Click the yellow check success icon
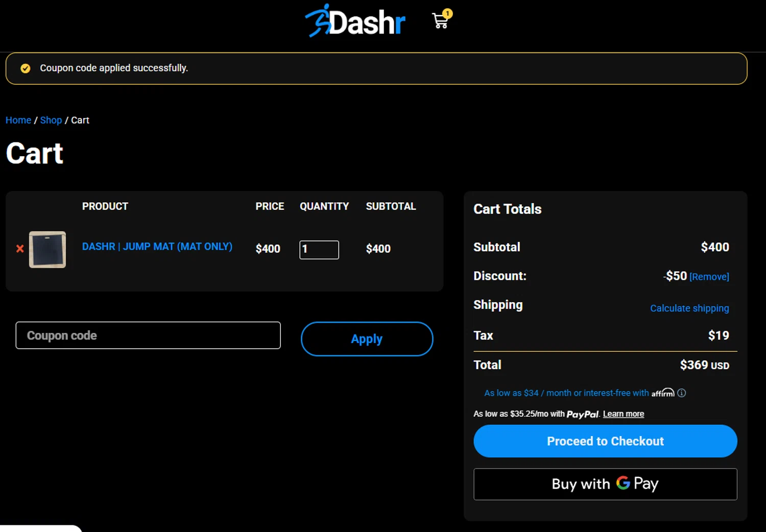 click(26, 68)
